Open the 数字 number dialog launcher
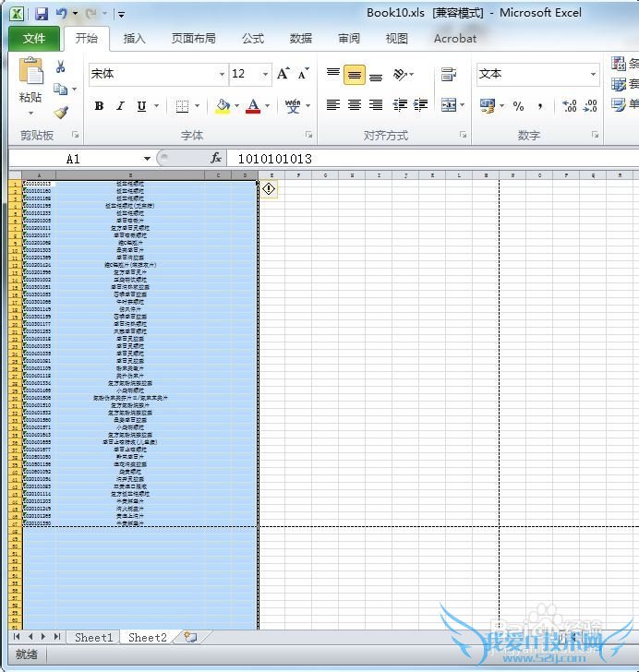 coord(595,135)
